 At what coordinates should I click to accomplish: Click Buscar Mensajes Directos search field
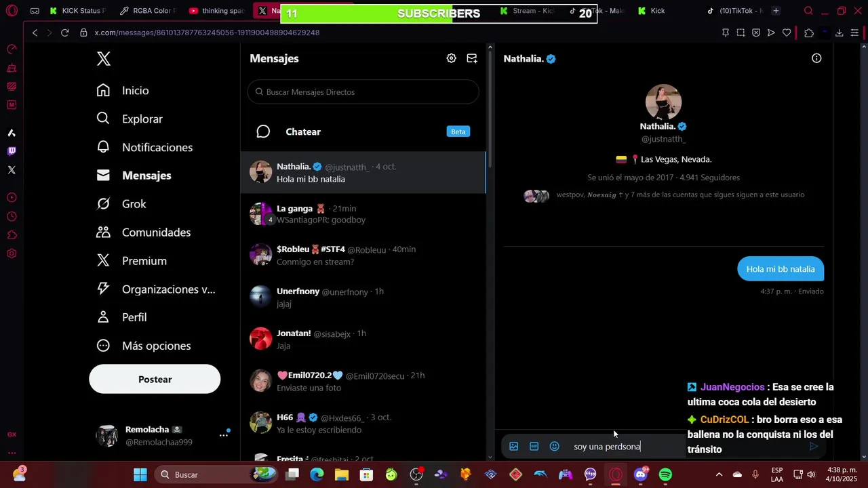(x=363, y=91)
